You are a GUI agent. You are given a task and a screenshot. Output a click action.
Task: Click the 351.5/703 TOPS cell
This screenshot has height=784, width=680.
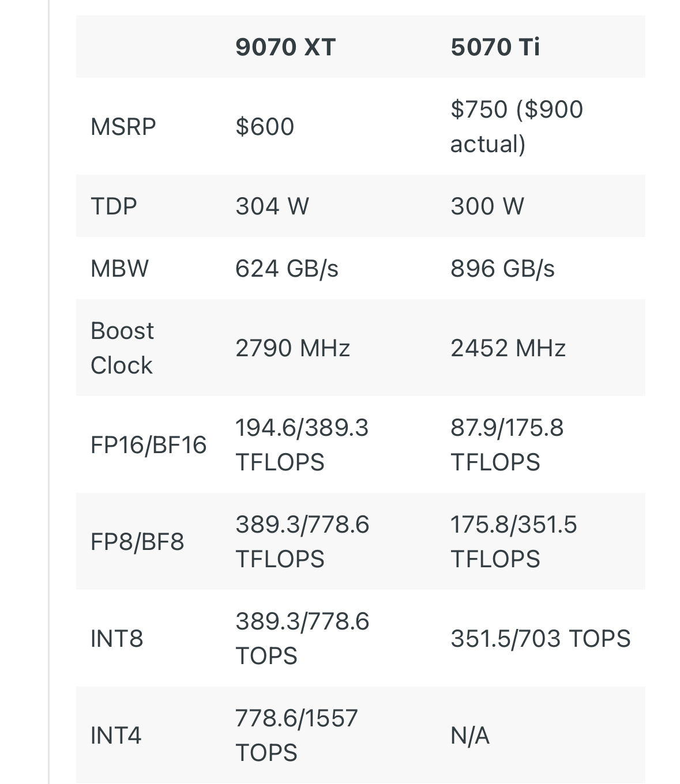(x=540, y=639)
